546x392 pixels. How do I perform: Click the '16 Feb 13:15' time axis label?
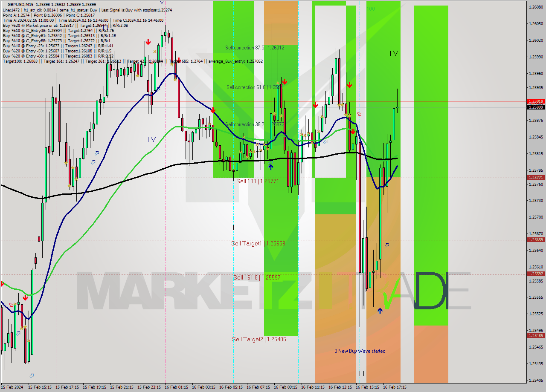click(x=340, y=387)
